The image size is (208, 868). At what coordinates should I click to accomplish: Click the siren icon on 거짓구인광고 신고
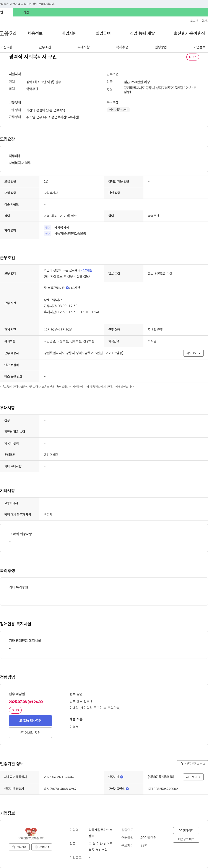pyautogui.click(x=181, y=764)
